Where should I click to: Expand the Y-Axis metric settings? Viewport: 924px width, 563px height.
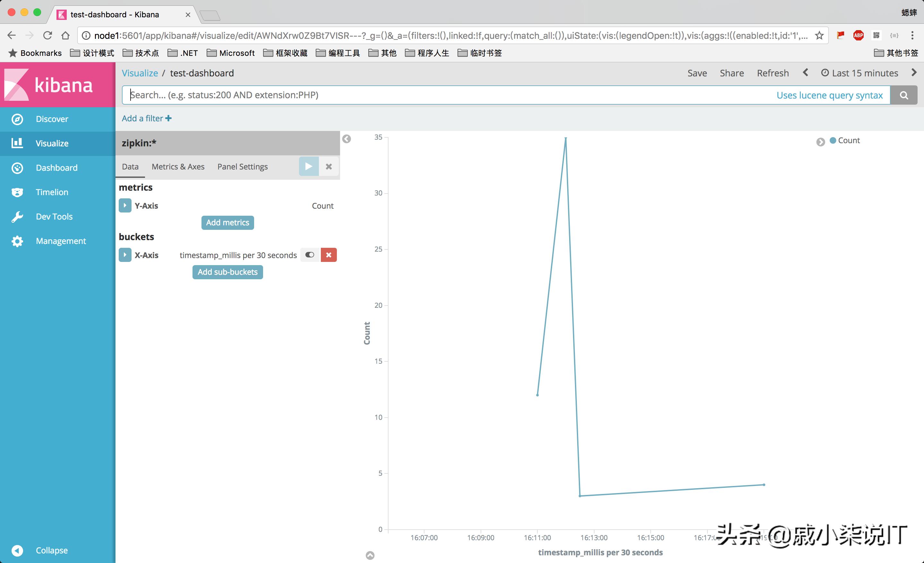click(x=125, y=205)
